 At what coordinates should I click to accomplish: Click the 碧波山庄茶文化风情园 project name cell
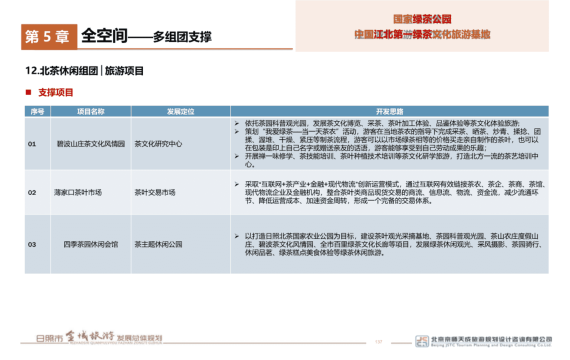(91, 144)
